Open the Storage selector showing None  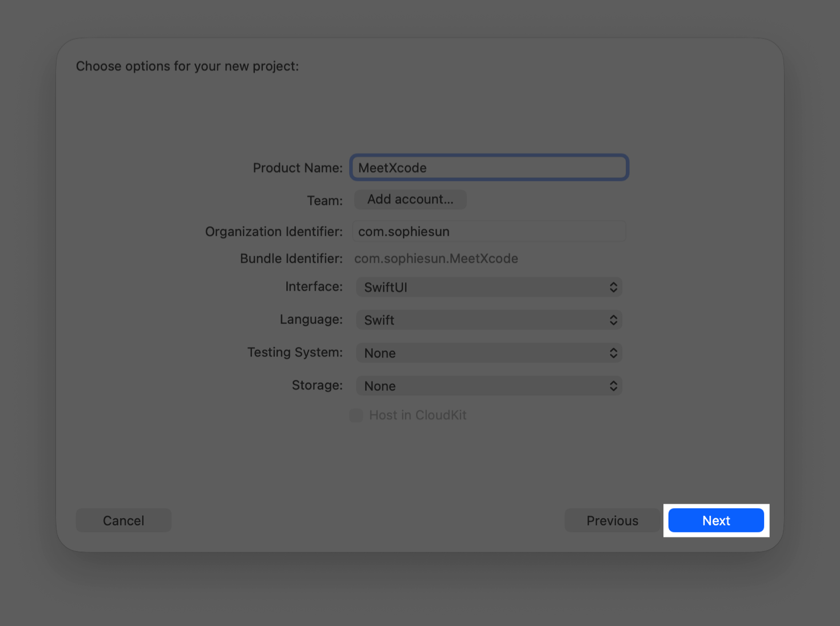pos(489,386)
